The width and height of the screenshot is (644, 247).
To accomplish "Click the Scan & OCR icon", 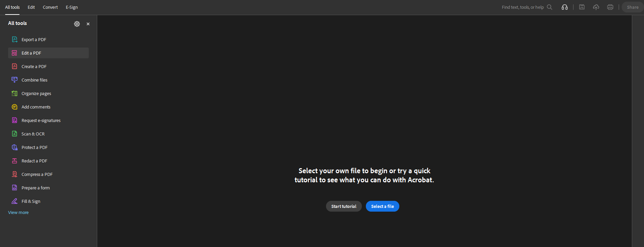I will (15, 134).
